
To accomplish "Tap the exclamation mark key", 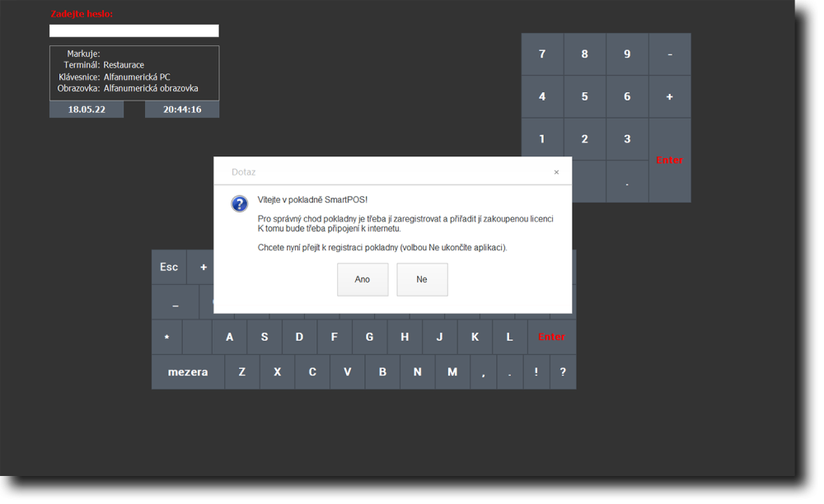I will tap(536, 372).
